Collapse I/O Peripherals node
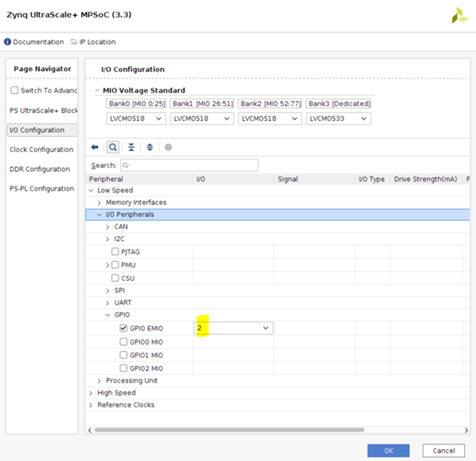Viewport: 476px width, 461px height. point(99,215)
